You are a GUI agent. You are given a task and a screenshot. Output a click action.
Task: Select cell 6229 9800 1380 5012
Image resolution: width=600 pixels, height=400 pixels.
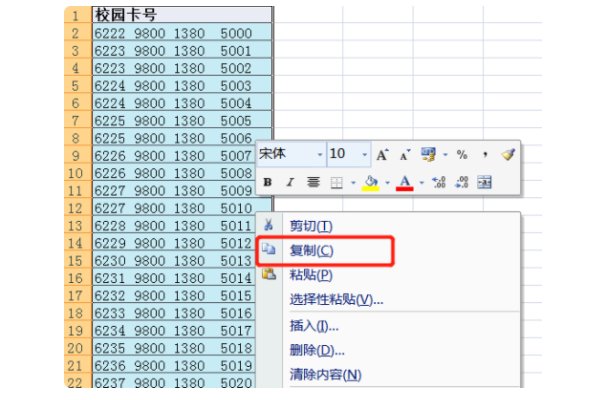click(x=174, y=243)
